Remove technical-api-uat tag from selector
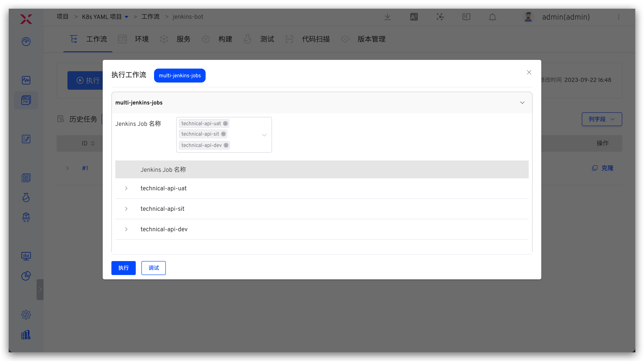The height and width of the screenshot is (361, 644). [225, 123]
